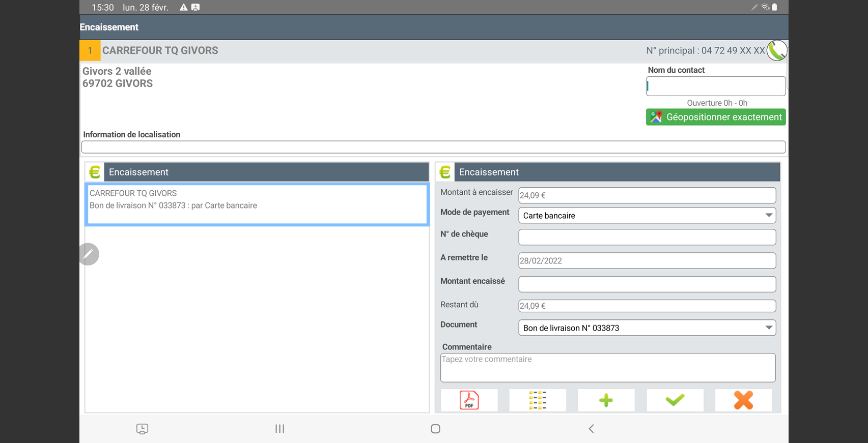Add a new payment with green plus
Image resolution: width=868 pixels, height=443 pixels.
(x=606, y=400)
